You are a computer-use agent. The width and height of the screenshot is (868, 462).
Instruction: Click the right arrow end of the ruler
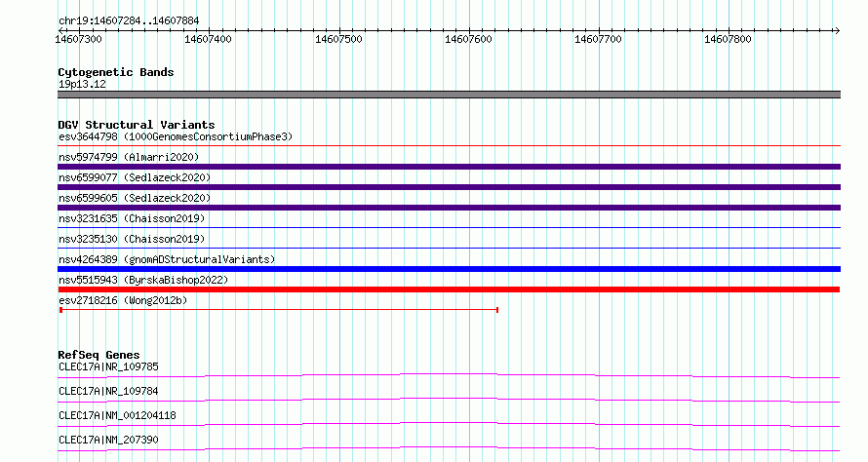[x=837, y=31]
